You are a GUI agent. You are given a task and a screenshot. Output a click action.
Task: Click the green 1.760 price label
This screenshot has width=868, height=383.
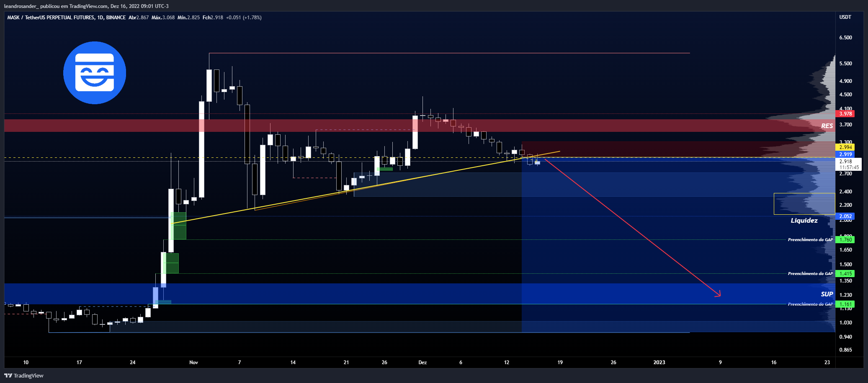(845, 240)
